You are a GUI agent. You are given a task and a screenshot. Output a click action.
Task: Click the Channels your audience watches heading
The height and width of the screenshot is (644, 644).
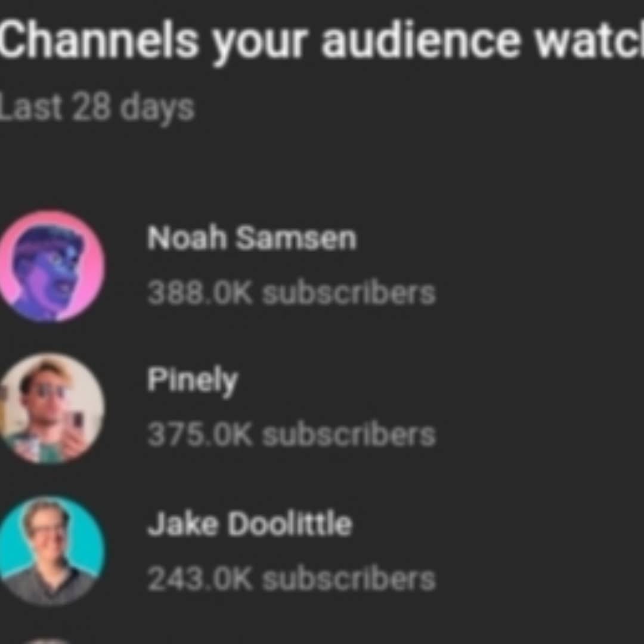click(321, 42)
